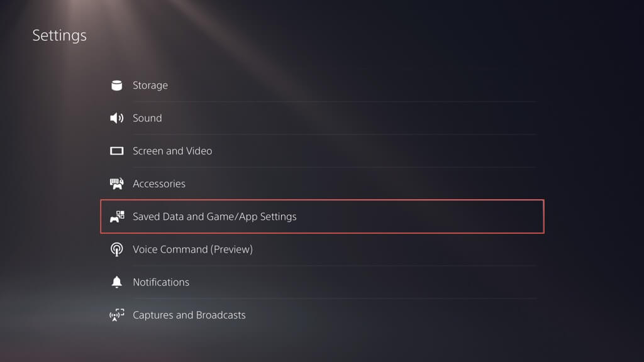644x362 pixels.
Task: Click the Accessories keyboard and controller icon
Action: pos(116,184)
